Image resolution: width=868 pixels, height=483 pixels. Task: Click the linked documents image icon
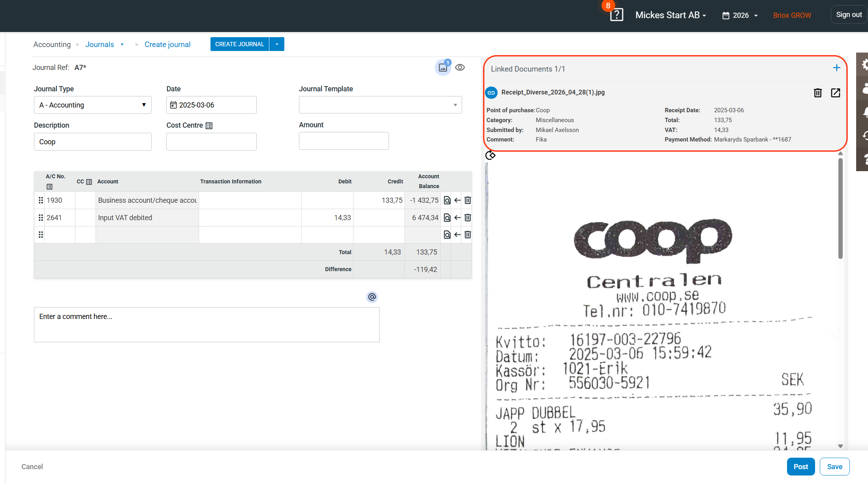[443, 68]
